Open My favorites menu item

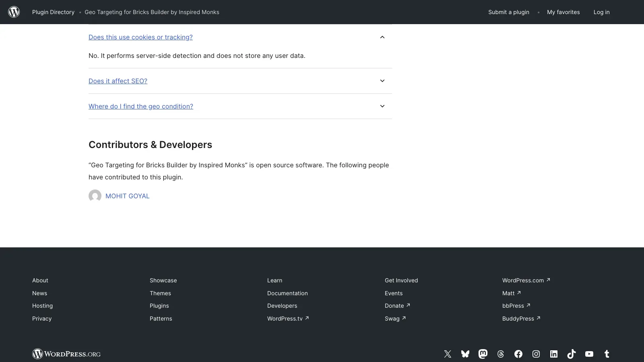[563, 12]
